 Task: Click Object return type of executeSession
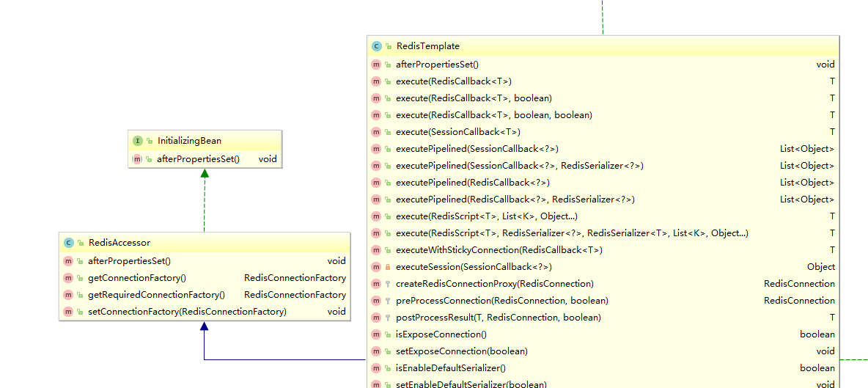(x=821, y=267)
